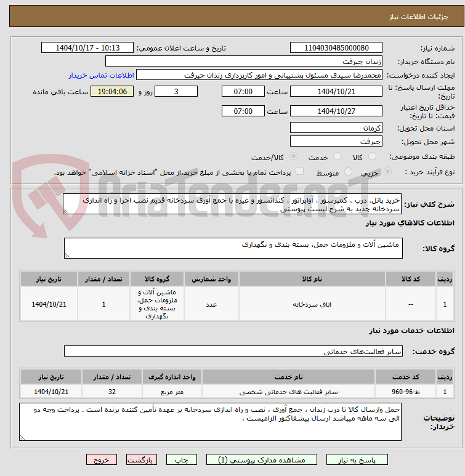Click the گروه خدمت field
This screenshot has height=476, width=465.
coord(233,351)
